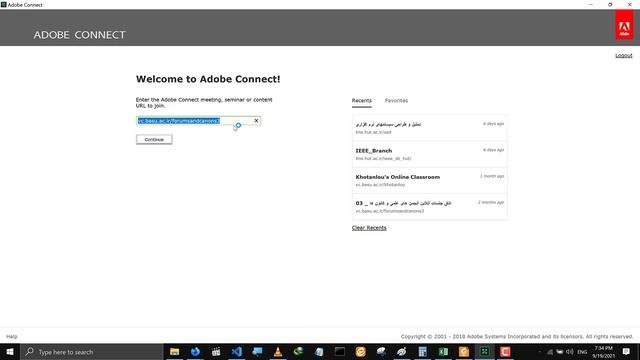The width and height of the screenshot is (640, 360).
Task: Open the recent meeting with URL lms.hut.ac.ir/sad
Action: (x=430, y=128)
